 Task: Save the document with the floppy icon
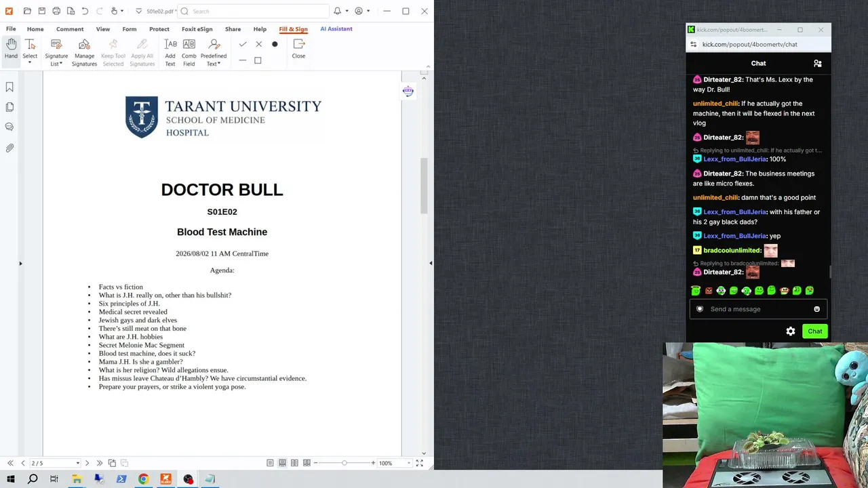[x=42, y=11]
